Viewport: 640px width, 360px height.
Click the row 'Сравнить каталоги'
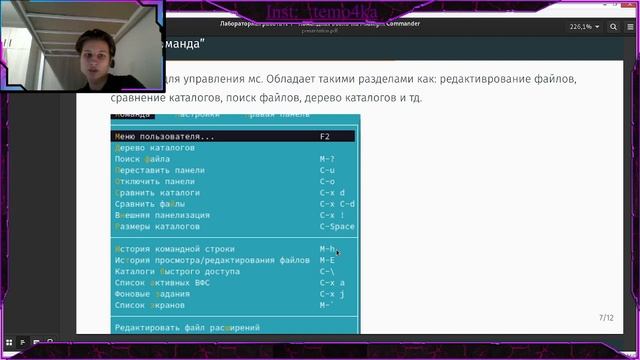pyautogui.click(x=233, y=193)
